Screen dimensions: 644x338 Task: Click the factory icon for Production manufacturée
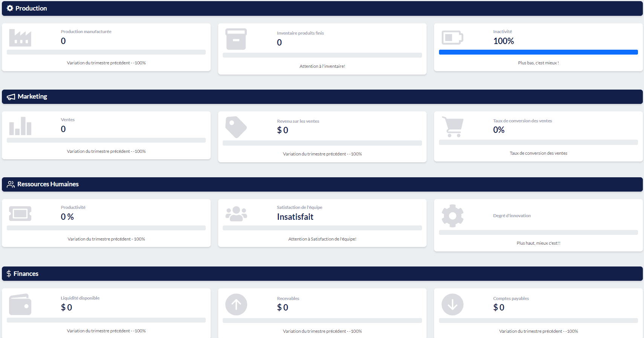(20, 38)
